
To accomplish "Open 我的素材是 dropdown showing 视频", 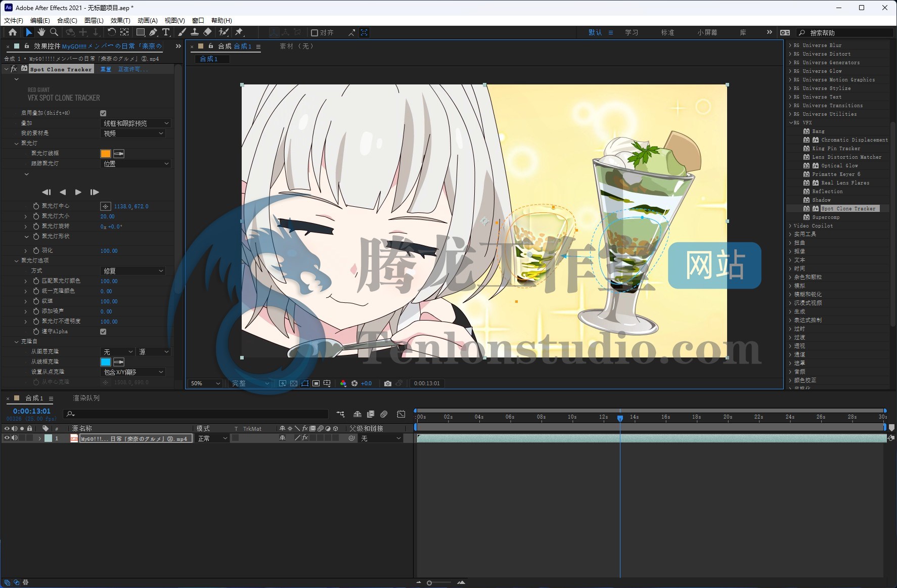I will click(x=133, y=133).
